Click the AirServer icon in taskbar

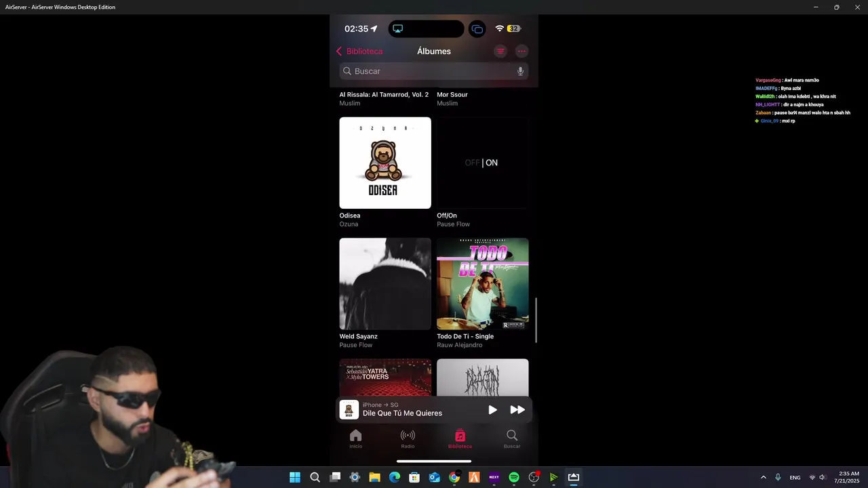pyautogui.click(x=574, y=477)
